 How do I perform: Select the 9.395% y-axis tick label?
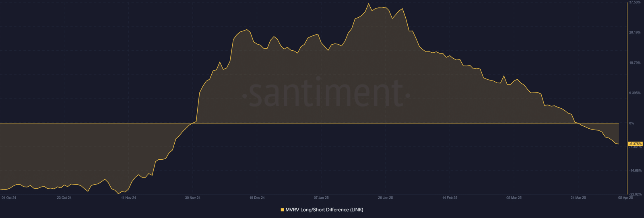[634, 93]
